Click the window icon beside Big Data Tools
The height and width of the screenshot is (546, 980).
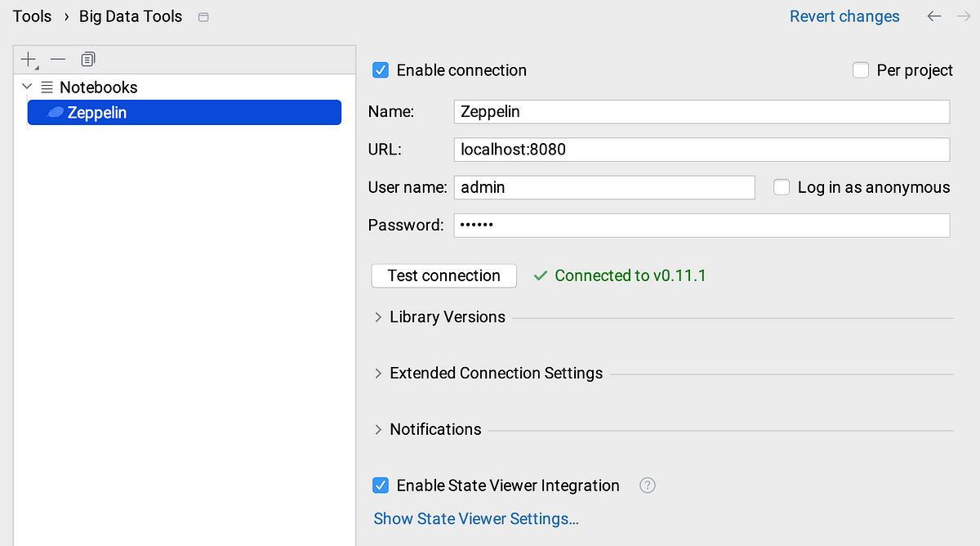[x=203, y=17]
